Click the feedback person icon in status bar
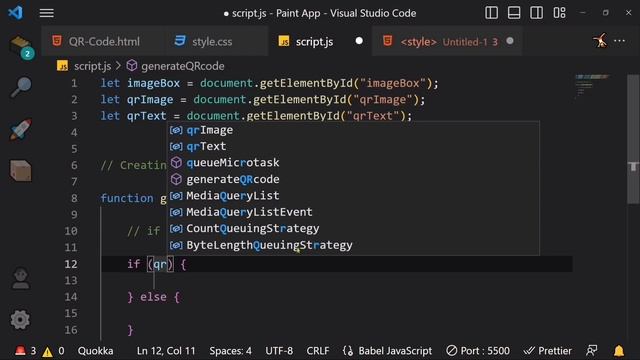 tap(592, 351)
